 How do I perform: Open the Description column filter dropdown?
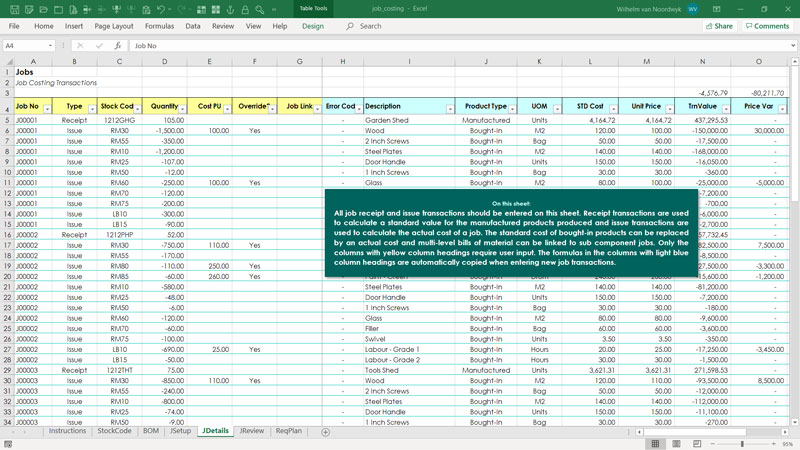tap(450, 109)
